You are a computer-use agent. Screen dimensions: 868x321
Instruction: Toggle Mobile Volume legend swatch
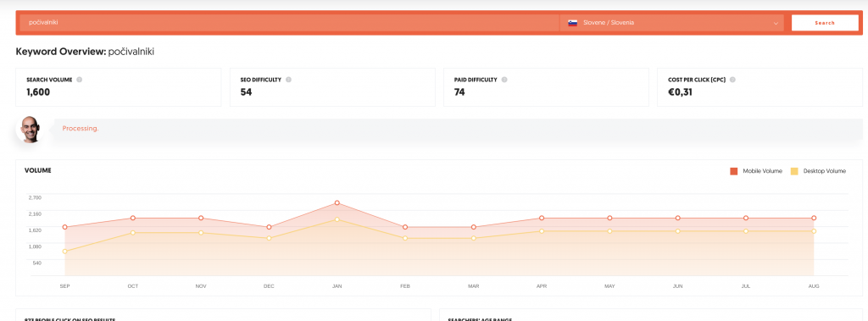[733, 171]
